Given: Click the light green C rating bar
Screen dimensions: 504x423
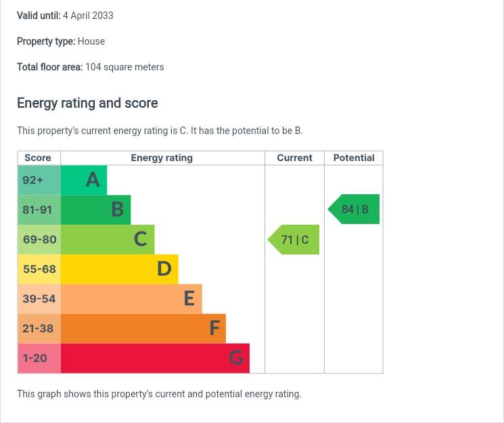Looking at the screenshot, I should click(108, 240).
